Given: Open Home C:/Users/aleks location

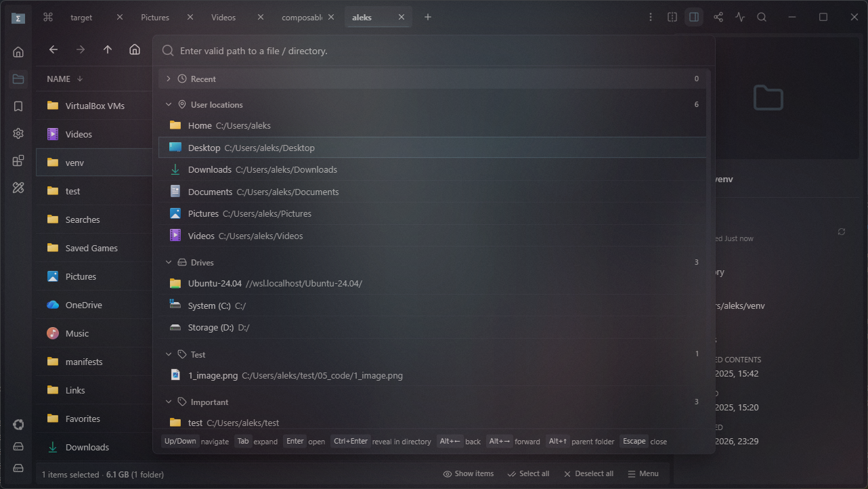Looking at the screenshot, I should pos(432,125).
